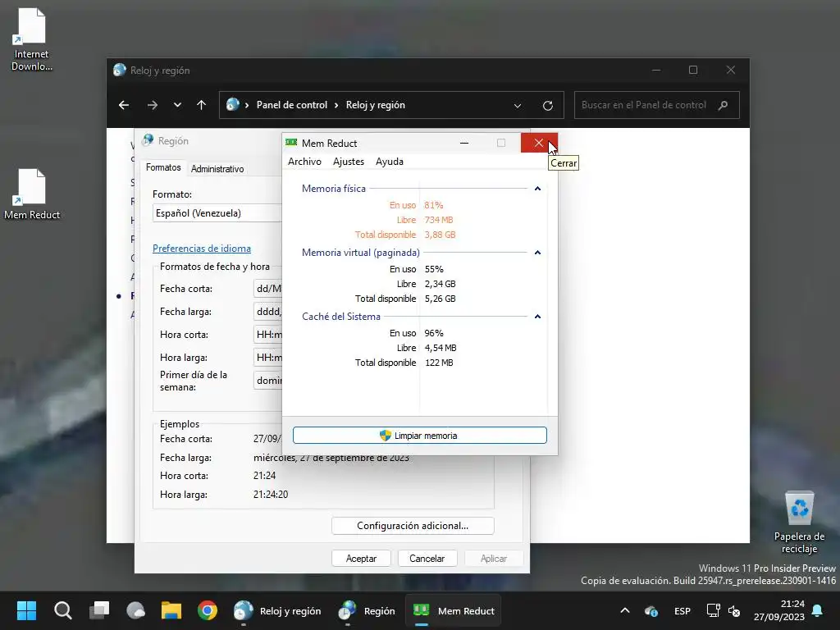Go forward in the Control Panel window
The width and height of the screenshot is (840, 630).
point(153,105)
